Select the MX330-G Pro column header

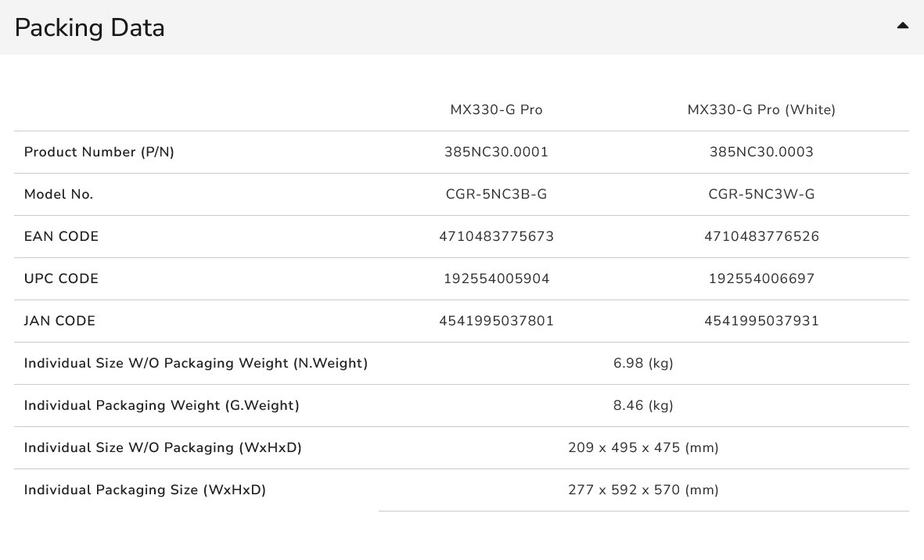coord(496,110)
